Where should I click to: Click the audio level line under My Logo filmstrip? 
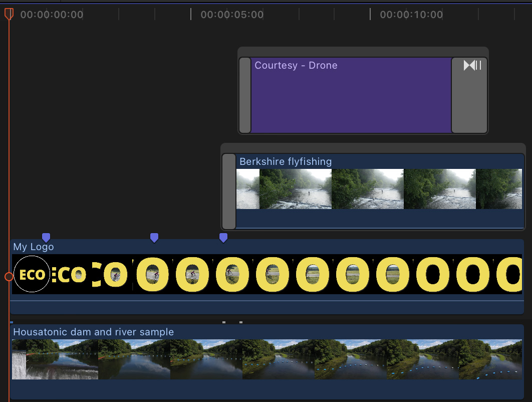(x=267, y=300)
